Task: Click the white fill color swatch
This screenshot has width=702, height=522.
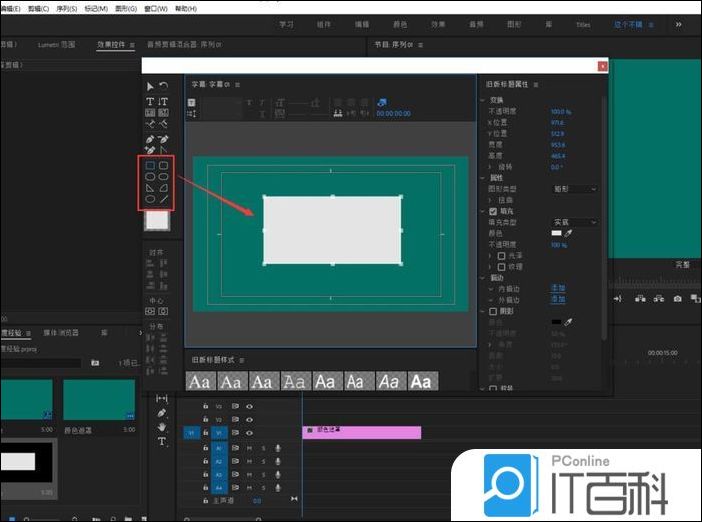Action: coord(557,233)
